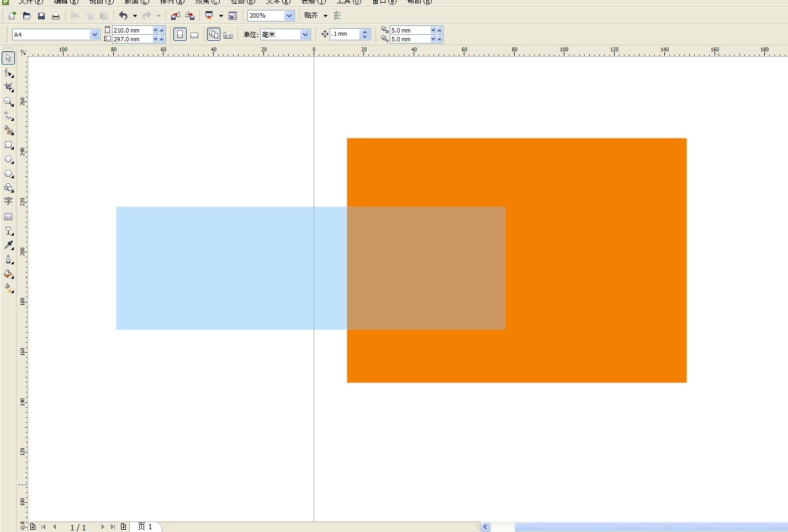The height and width of the screenshot is (532, 788).
Task: Go to the previous page button
Action: (x=55, y=527)
